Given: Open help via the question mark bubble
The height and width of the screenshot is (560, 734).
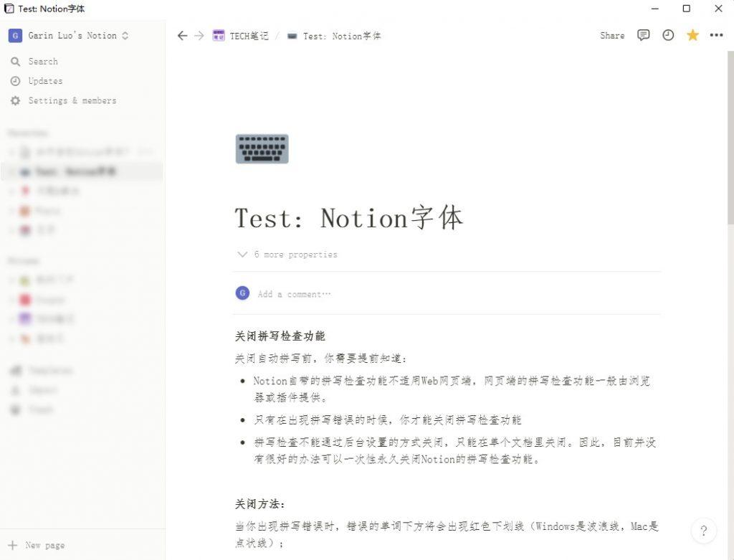Looking at the screenshot, I should [x=704, y=531].
